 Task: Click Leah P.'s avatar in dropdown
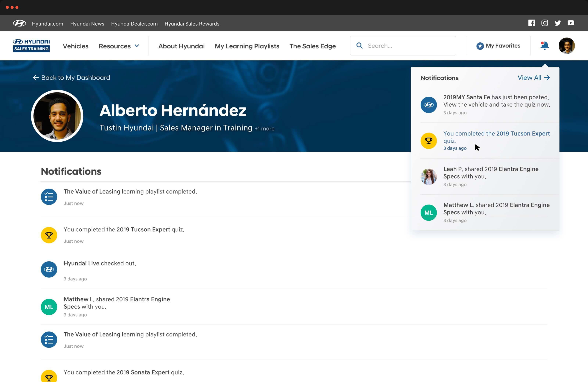tap(429, 176)
